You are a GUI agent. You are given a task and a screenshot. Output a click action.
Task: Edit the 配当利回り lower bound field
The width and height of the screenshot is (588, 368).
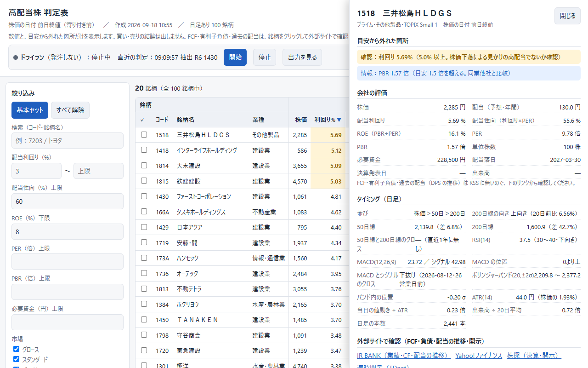[x=36, y=171]
